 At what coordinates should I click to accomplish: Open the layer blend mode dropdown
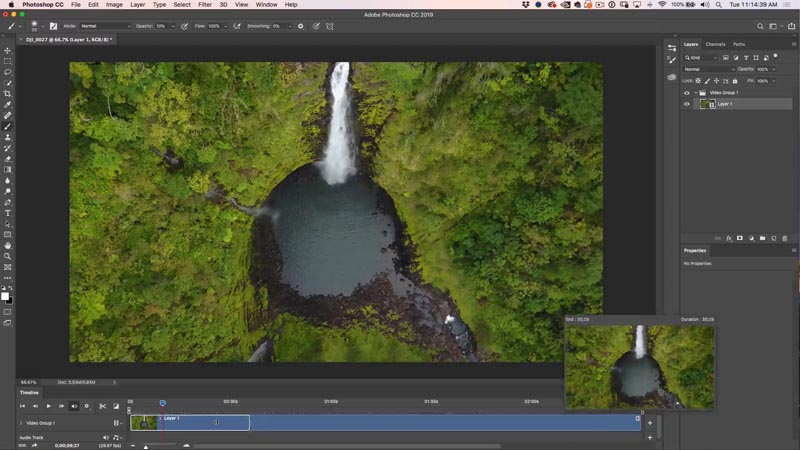707,69
